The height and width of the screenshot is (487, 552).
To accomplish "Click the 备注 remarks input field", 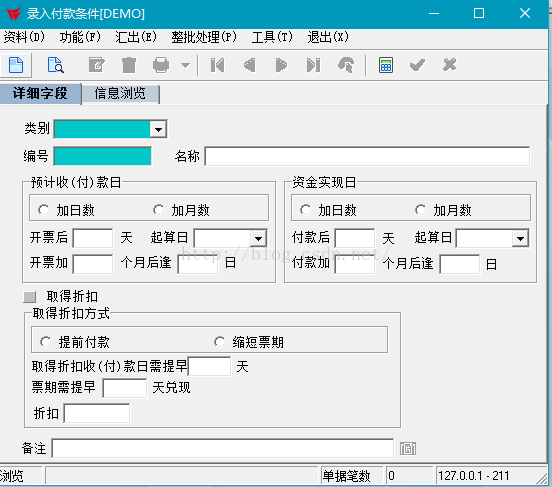I will [x=222, y=449].
